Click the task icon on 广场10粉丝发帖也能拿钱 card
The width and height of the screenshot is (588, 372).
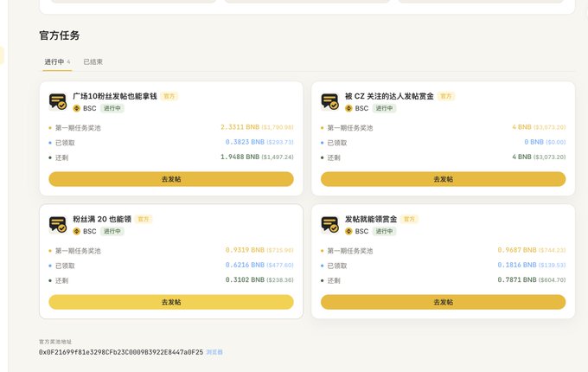pyautogui.click(x=58, y=101)
